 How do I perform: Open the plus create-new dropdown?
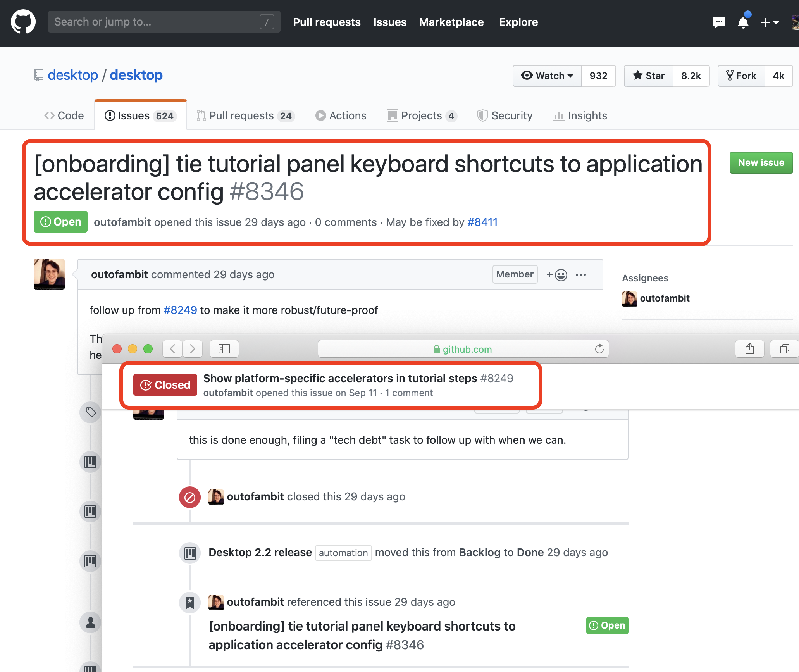(x=770, y=22)
